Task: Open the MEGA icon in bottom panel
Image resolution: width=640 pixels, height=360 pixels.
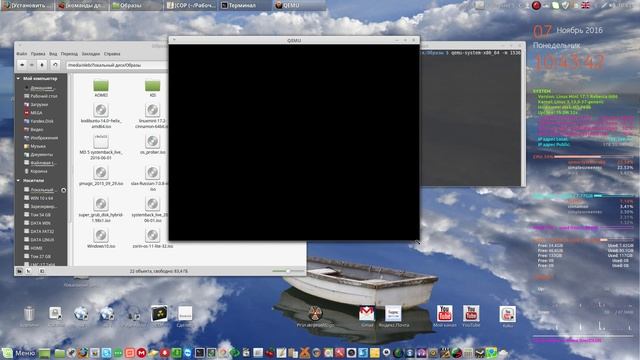Action: tap(141, 353)
